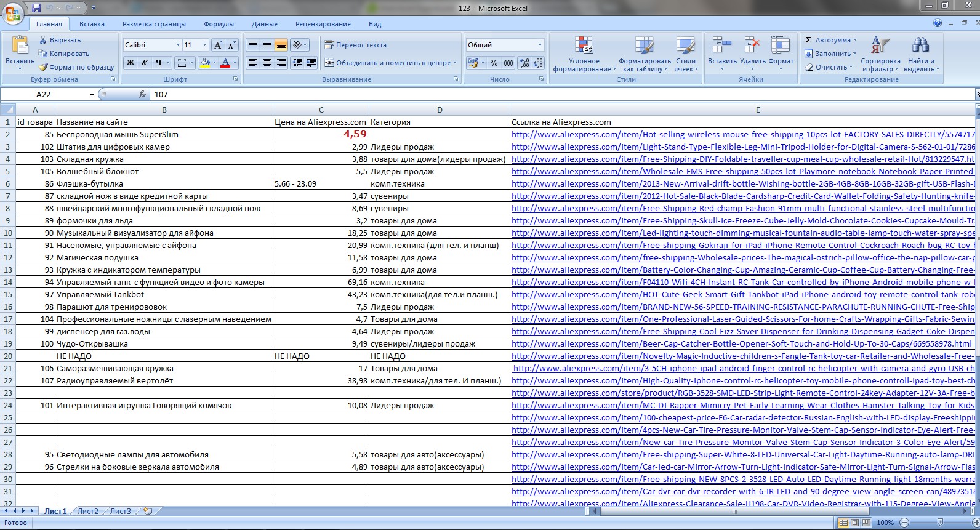The height and width of the screenshot is (530, 980).
Task: Toggle bottom vertical alignment
Action: click(x=281, y=45)
